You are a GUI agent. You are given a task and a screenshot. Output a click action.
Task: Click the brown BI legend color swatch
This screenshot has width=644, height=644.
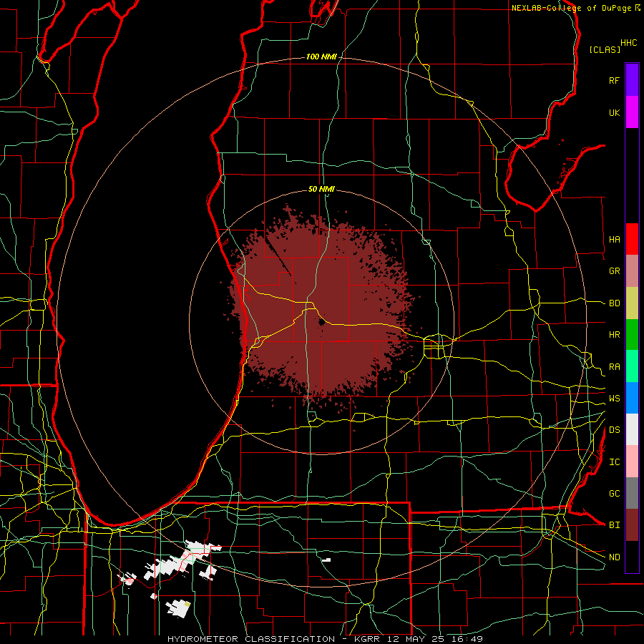(632, 525)
